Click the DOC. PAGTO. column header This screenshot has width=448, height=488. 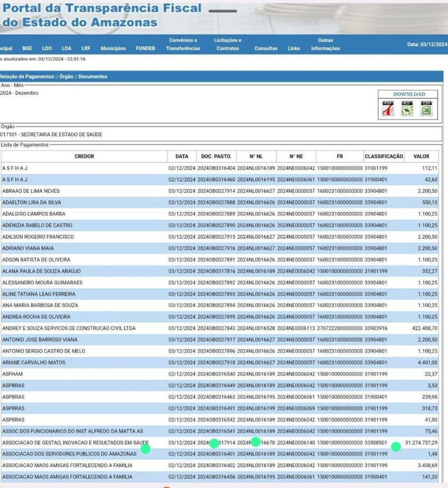coord(217,156)
